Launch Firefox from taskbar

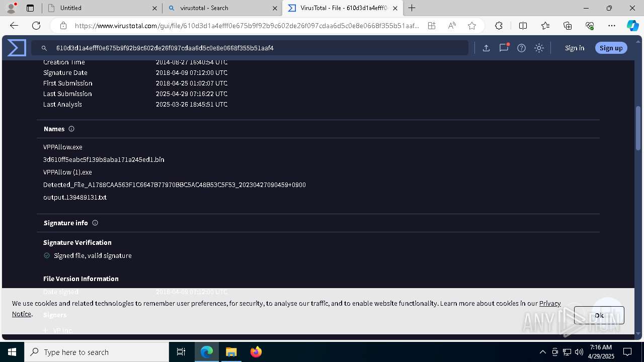[256, 352]
